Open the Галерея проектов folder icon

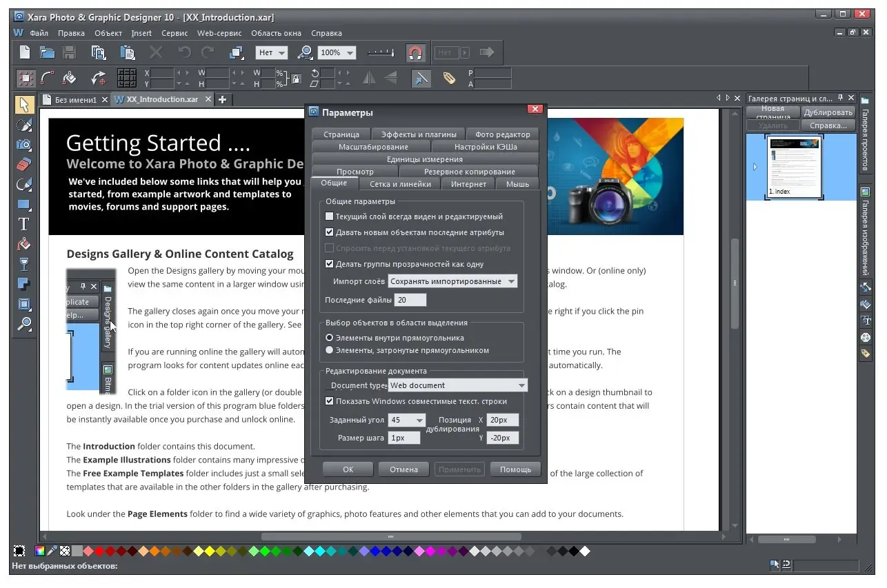(864, 100)
